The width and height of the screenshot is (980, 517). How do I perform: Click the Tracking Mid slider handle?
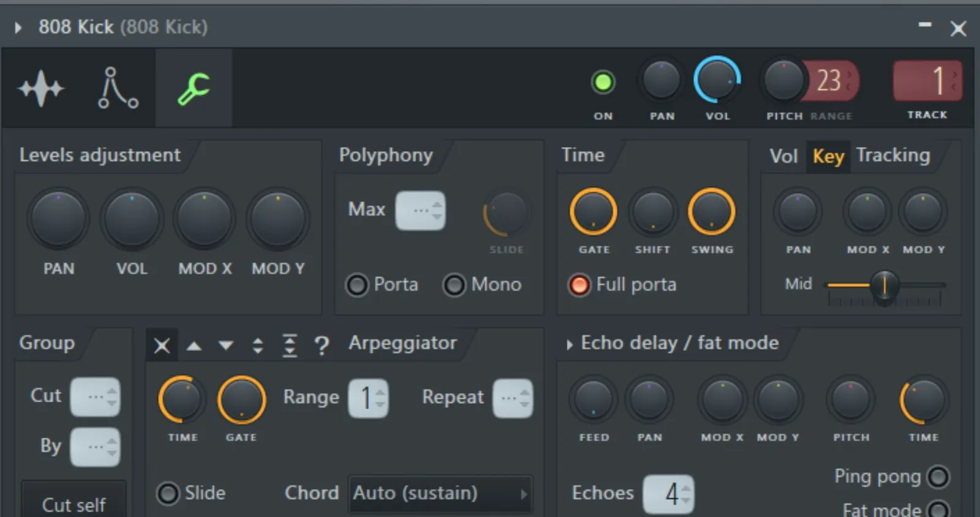click(x=884, y=285)
